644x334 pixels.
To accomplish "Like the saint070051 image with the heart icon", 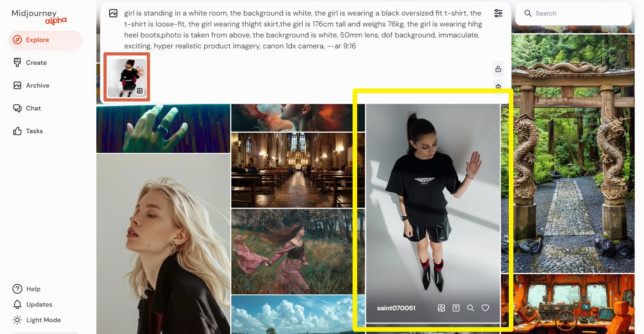I will (x=485, y=308).
